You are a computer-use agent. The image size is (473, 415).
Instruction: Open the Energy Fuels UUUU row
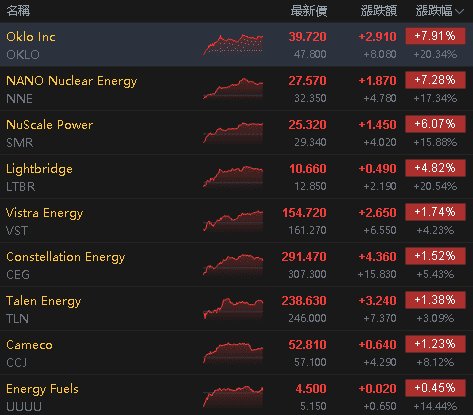coord(236,395)
